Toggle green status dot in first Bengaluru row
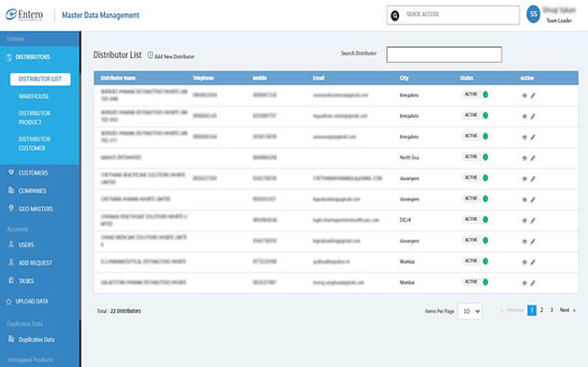The height and width of the screenshot is (367, 588). click(485, 95)
